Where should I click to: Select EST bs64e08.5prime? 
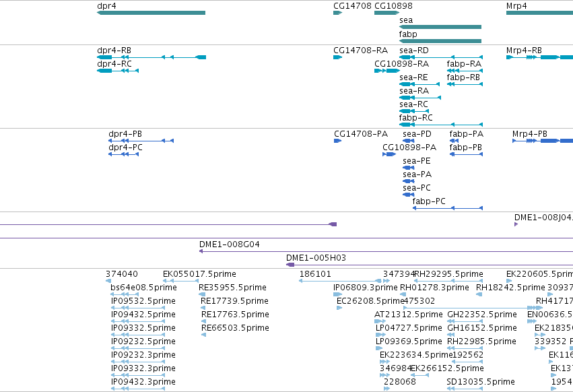(125, 294)
